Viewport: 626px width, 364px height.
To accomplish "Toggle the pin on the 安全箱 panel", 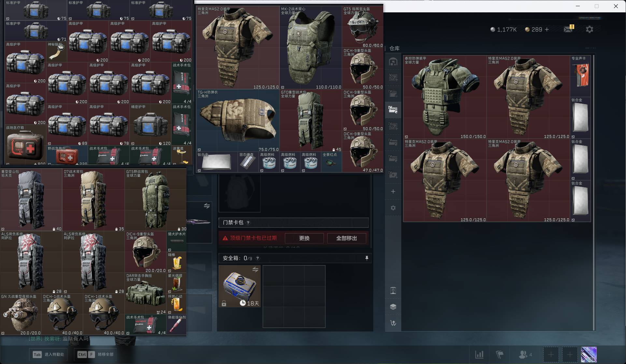I will (366, 258).
